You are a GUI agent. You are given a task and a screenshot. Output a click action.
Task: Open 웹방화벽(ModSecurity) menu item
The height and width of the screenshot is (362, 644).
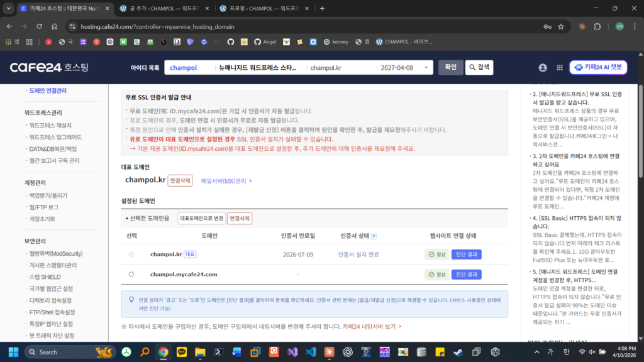(x=56, y=254)
